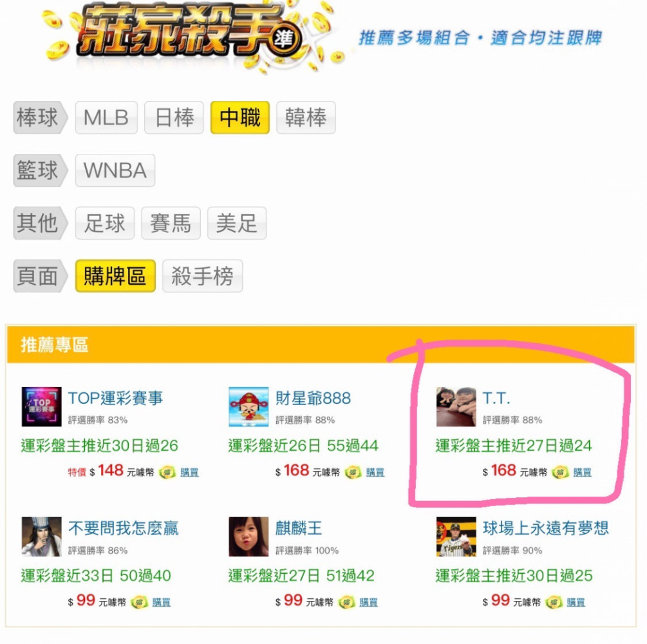Image resolution: width=647 pixels, height=644 pixels.
Task: Select the 購牌區 page tab
Action: click(x=115, y=276)
